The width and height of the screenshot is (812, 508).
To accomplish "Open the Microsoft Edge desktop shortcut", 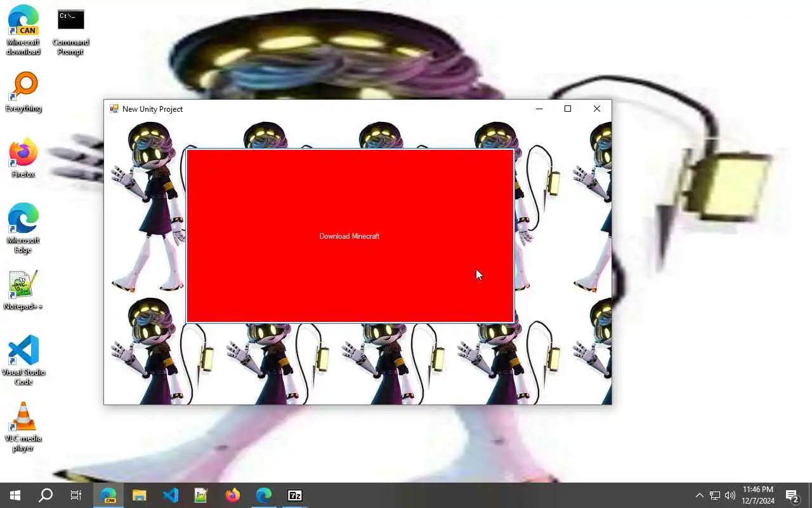I will coord(23,229).
